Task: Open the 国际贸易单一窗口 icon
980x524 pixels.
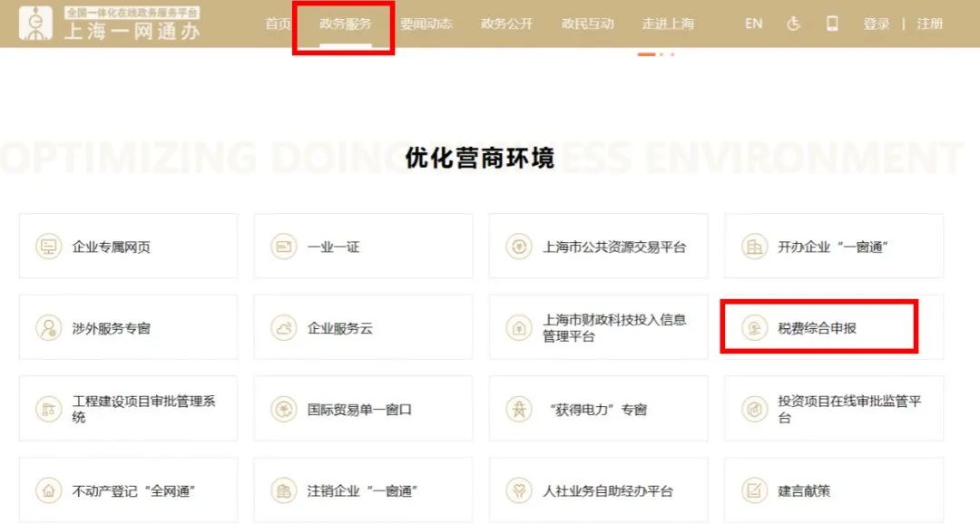Action: [x=284, y=408]
